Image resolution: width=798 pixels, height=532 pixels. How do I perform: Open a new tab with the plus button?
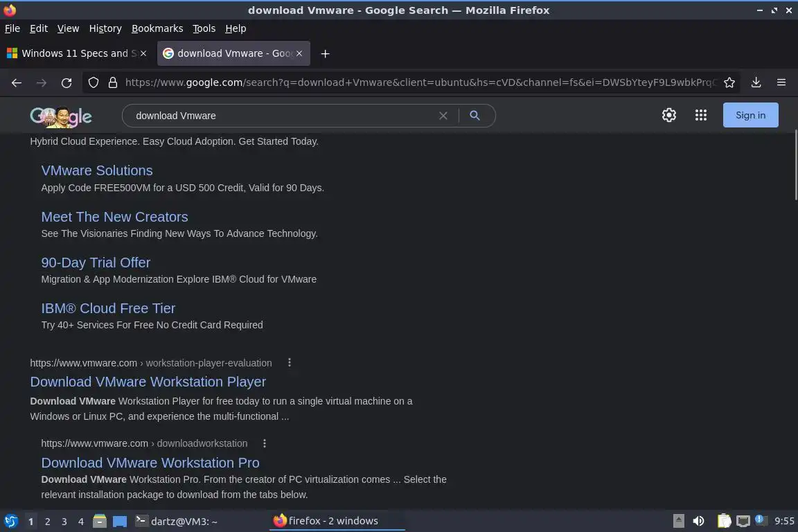click(325, 53)
